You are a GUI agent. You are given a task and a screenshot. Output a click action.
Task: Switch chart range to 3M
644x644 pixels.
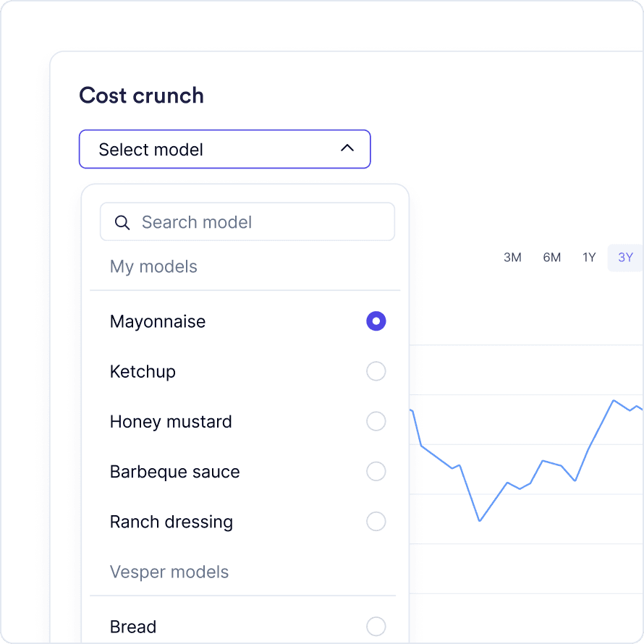click(x=512, y=258)
